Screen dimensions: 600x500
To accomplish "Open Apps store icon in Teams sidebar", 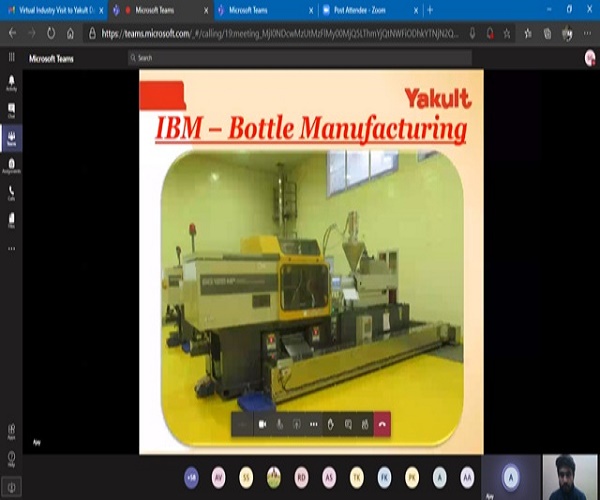I will [x=11, y=432].
